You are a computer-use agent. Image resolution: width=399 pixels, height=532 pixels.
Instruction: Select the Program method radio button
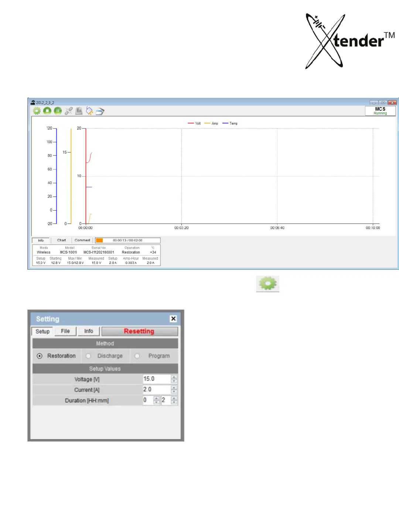click(x=137, y=356)
